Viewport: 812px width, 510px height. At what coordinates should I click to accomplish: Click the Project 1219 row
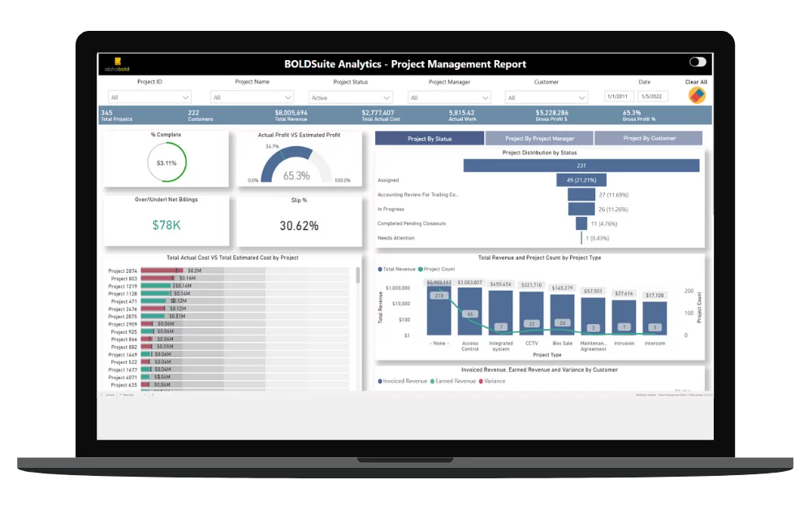click(228, 286)
